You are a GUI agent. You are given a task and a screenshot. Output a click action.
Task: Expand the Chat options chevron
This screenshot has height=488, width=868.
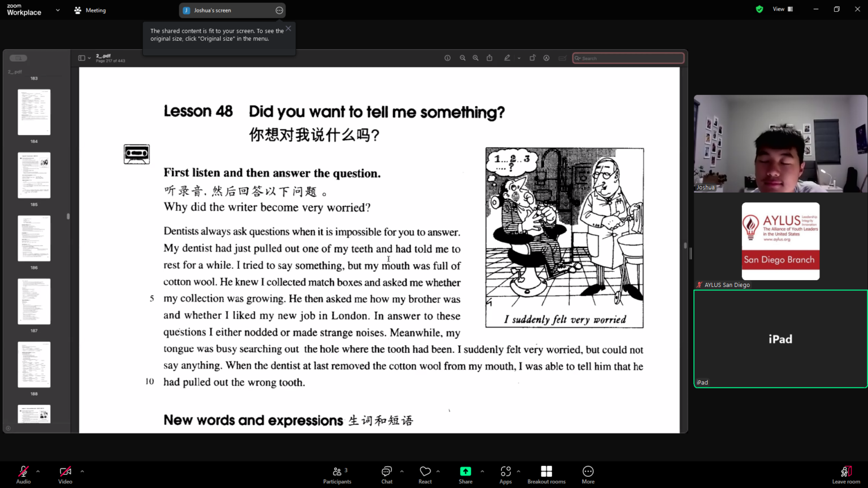pyautogui.click(x=402, y=471)
